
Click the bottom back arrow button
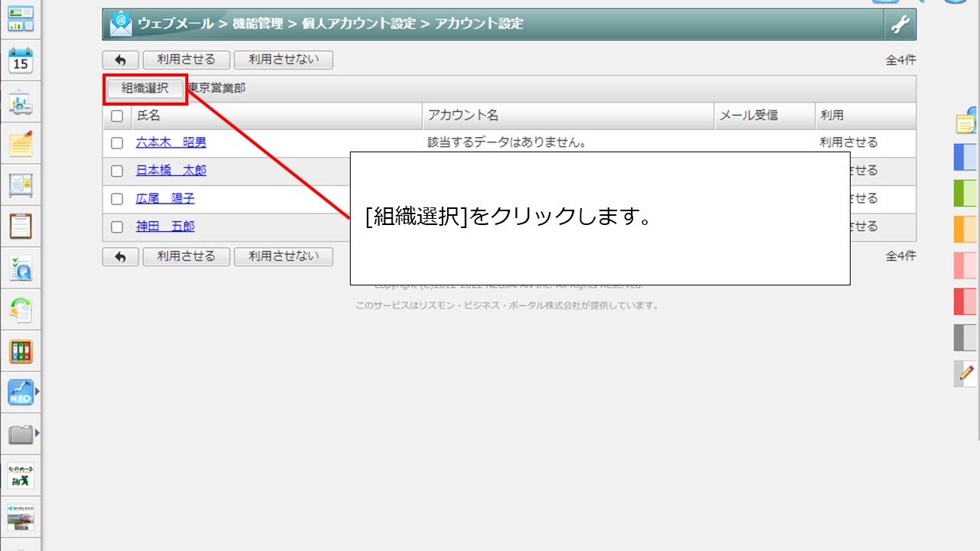(120, 256)
